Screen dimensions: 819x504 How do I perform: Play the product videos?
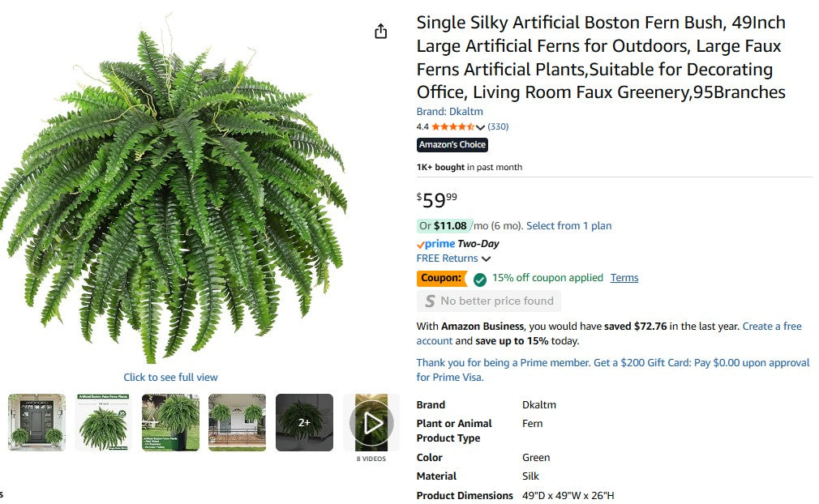(371, 421)
